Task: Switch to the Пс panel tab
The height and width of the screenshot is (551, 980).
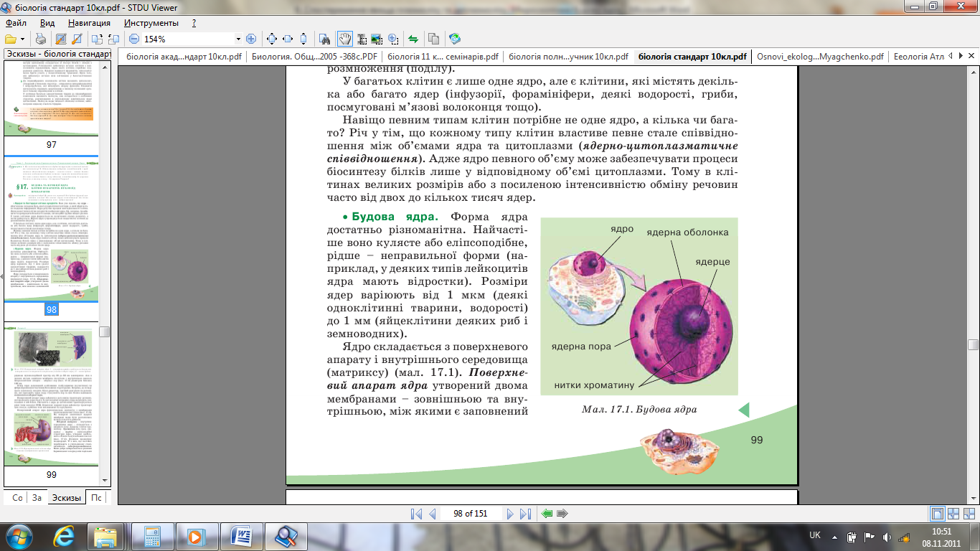Action: click(x=95, y=497)
